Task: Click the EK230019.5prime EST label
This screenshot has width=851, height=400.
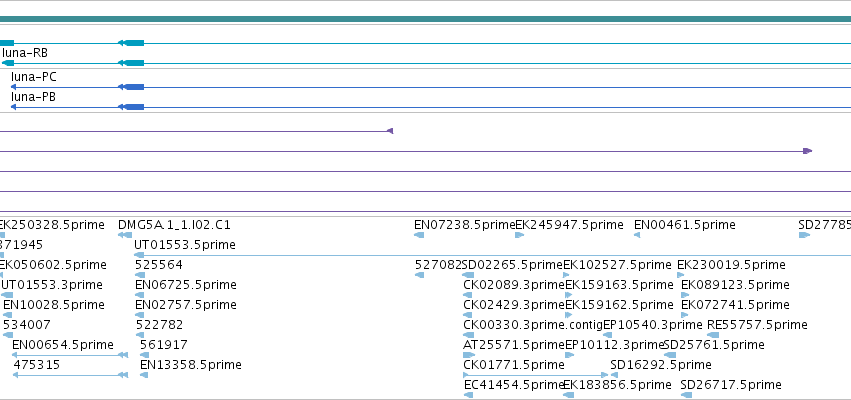Action: [x=732, y=265]
